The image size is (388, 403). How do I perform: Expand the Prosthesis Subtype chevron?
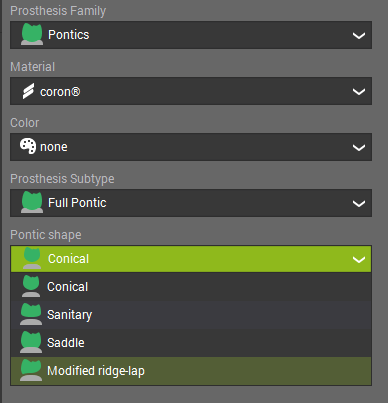[x=359, y=203]
